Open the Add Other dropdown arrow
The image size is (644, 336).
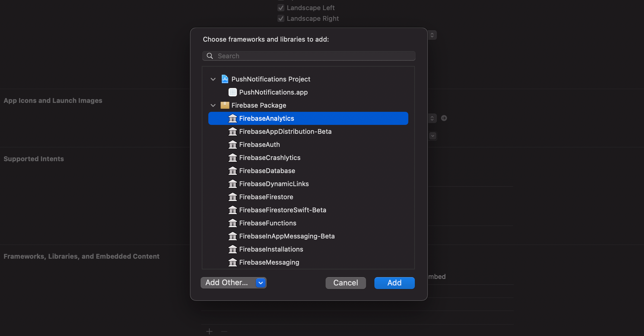point(261,283)
